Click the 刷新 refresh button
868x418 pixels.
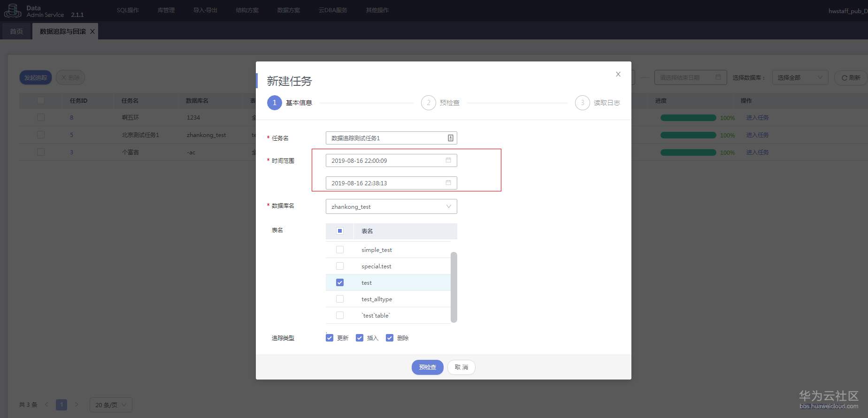tap(851, 77)
